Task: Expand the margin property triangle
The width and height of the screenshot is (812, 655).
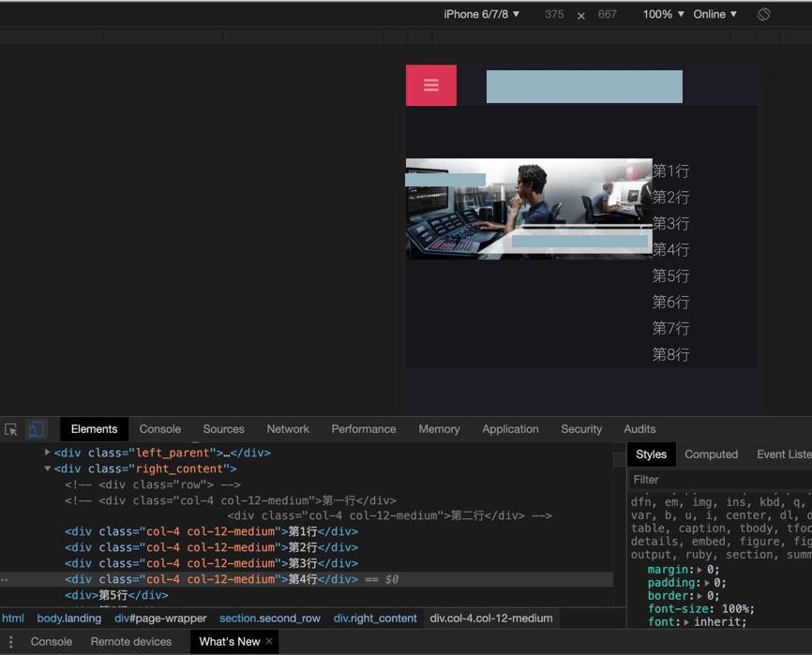Action: [x=699, y=570]
